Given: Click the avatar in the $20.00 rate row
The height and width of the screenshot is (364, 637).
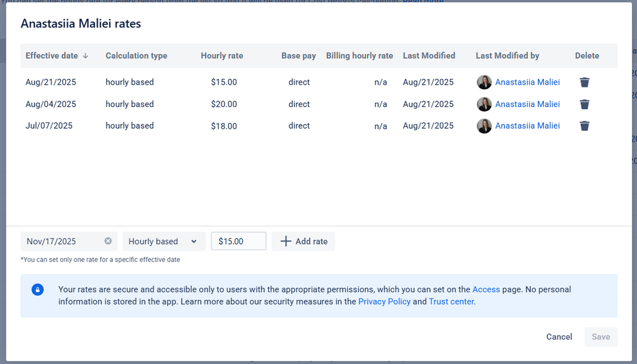Looking at the screenshot, I should pos(484,104).
